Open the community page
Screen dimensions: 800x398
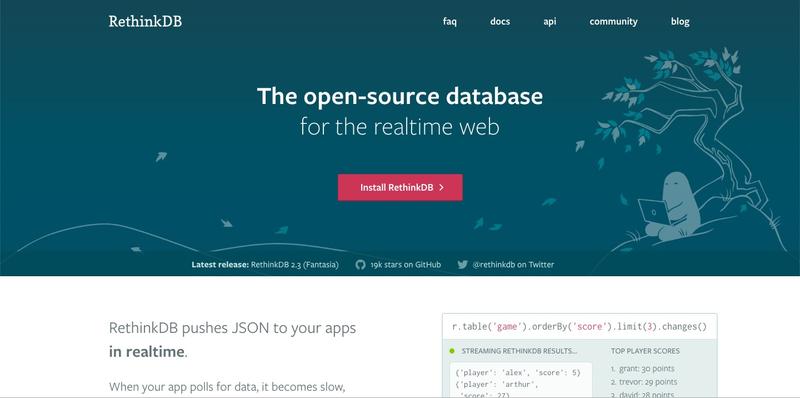[613, 21]
